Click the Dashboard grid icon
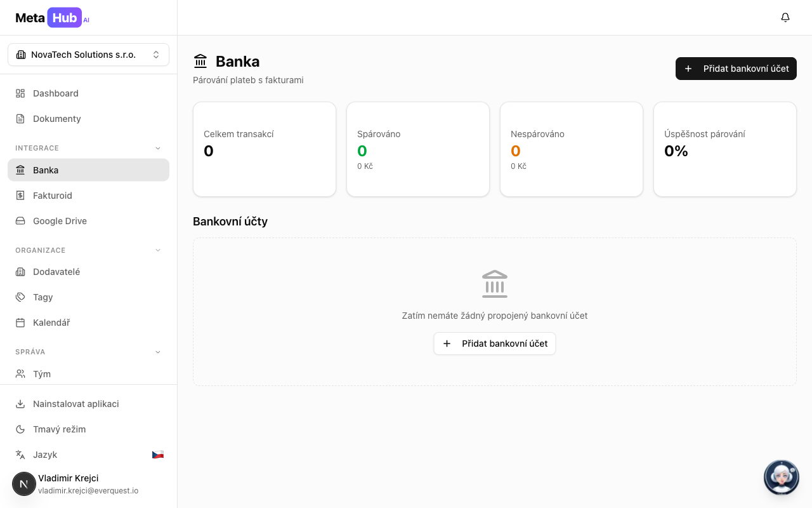This screenshot has width=812, height=508. click(x=20, y=93)
